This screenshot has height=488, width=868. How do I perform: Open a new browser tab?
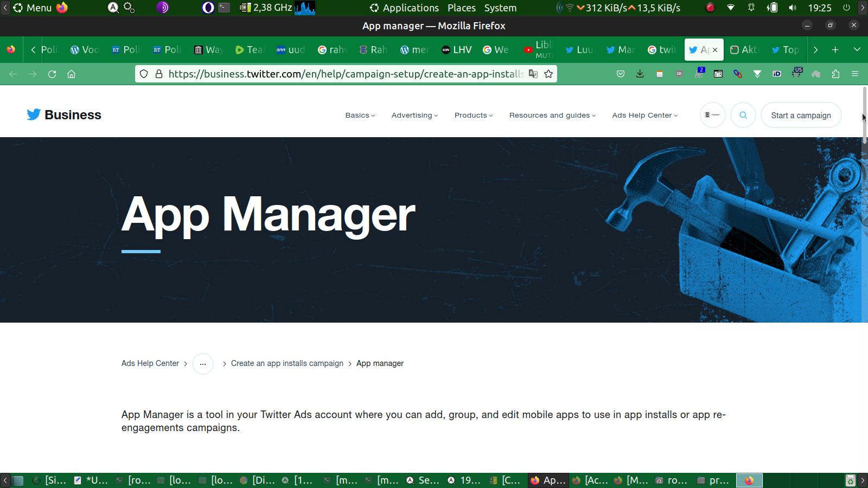click(x=835, y=50)
